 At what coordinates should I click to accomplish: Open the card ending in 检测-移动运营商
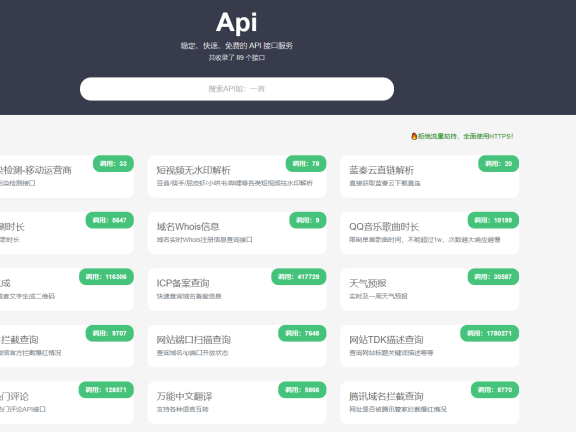point(66,176)
